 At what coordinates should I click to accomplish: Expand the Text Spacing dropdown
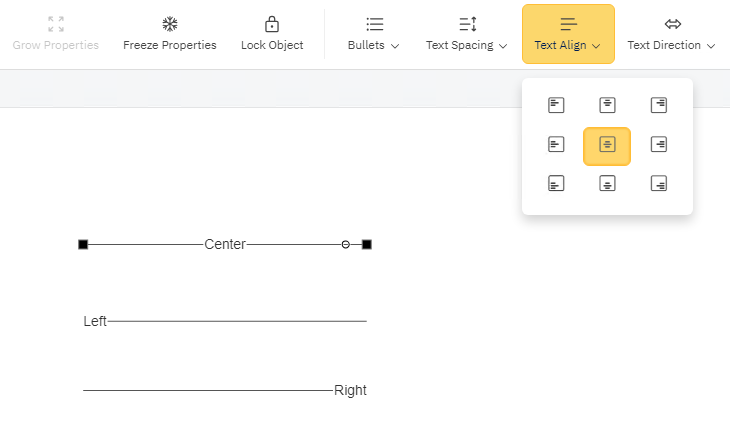point(467,34)
